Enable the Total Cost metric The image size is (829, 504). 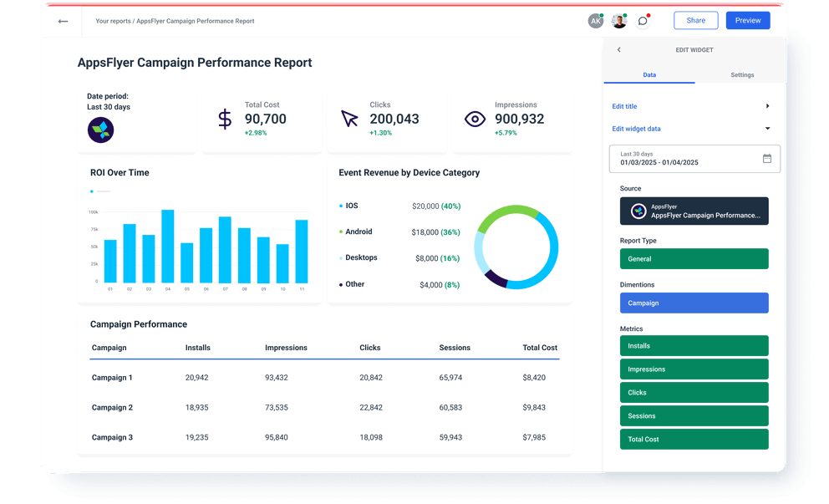[694, 439]
